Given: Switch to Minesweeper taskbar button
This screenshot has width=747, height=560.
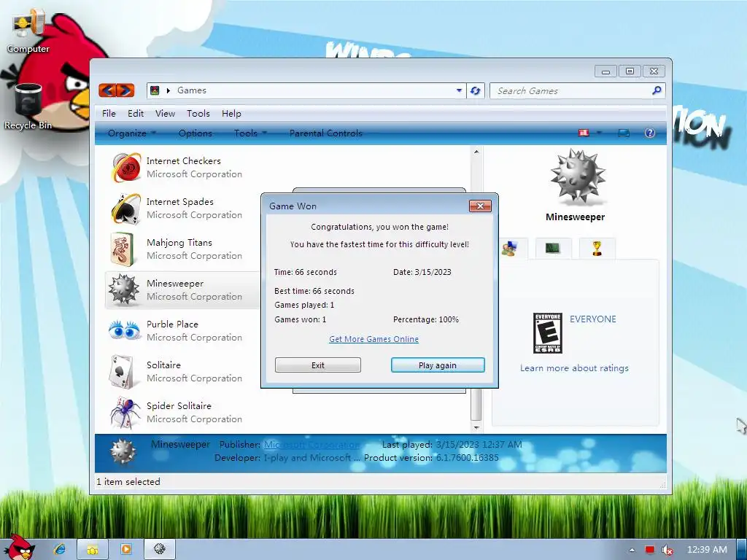Looking at the screenshot, I should point(160,549).
